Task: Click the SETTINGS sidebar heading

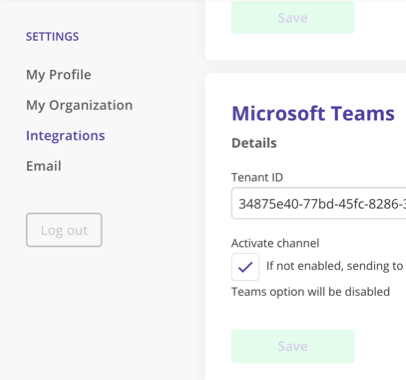Action: pyautogui.click(x=52, y=37)
